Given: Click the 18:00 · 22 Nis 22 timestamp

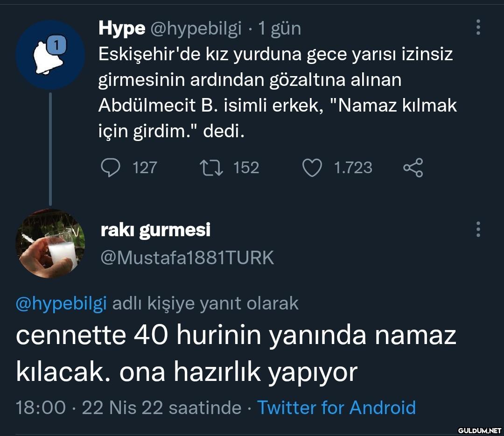Looking at the screenshot, I should tap(128, 408).
